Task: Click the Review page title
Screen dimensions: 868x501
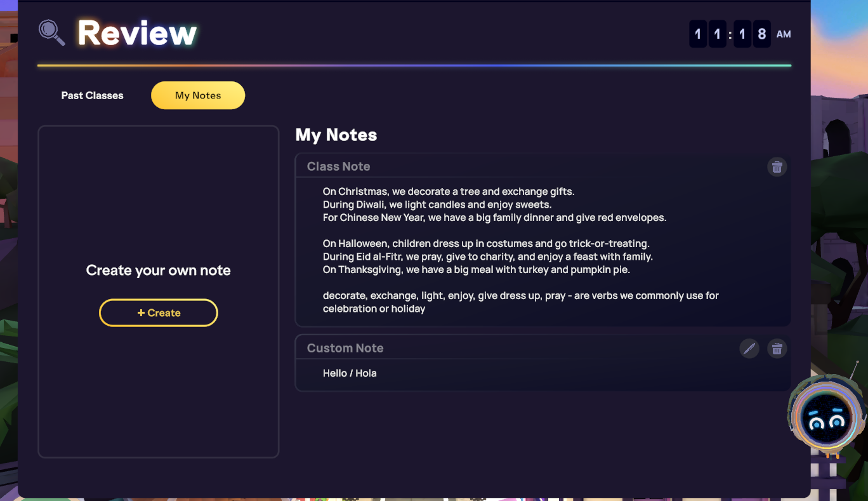Action: (137, 33)
